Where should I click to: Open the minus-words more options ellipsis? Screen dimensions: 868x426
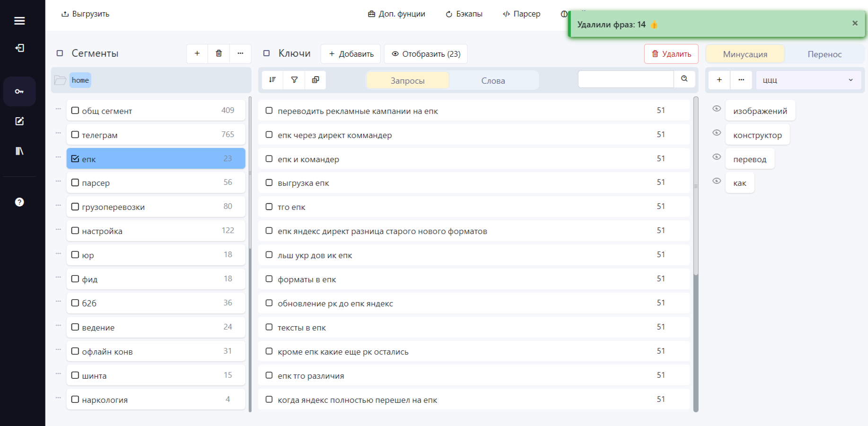pos(741,80)
